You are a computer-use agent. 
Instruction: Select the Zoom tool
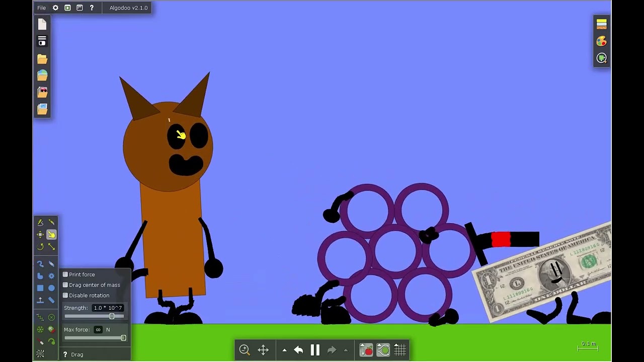tap(245, 350)
